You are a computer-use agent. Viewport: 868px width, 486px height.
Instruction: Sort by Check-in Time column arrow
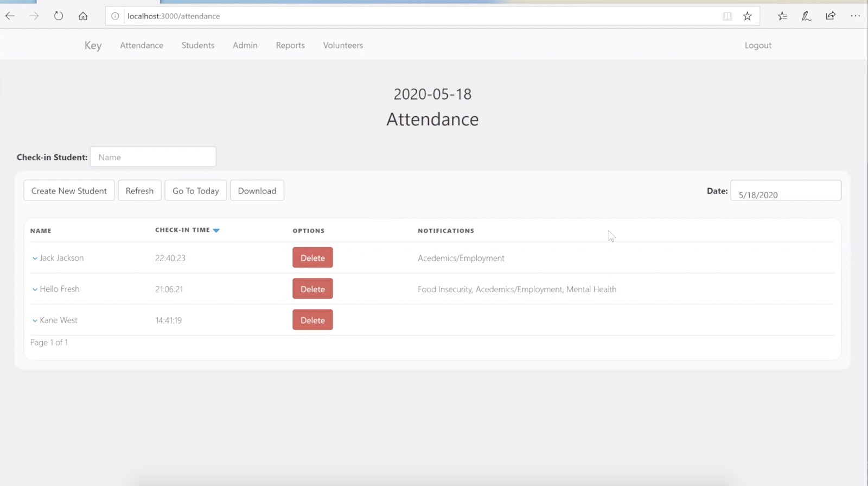coord(216,231)
